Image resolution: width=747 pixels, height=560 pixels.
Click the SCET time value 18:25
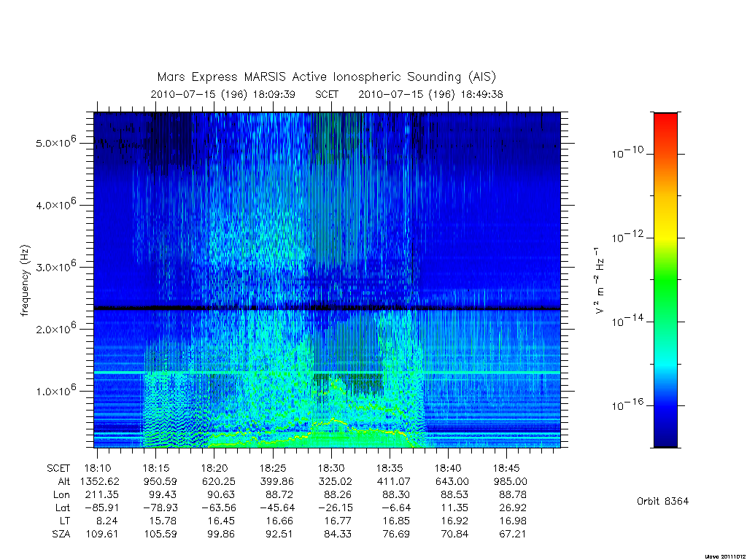(273, 468)
